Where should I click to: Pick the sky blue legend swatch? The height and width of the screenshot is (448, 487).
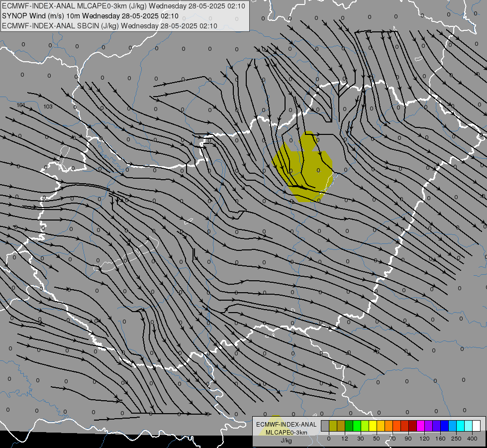(x=453, y=426)
